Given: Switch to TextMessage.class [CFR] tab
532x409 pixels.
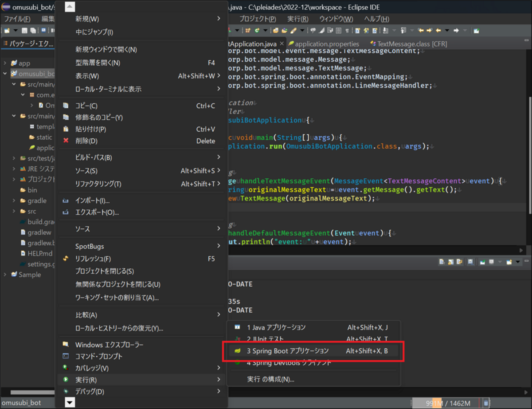Looking at the screenshot, I should tap(408, 44).
